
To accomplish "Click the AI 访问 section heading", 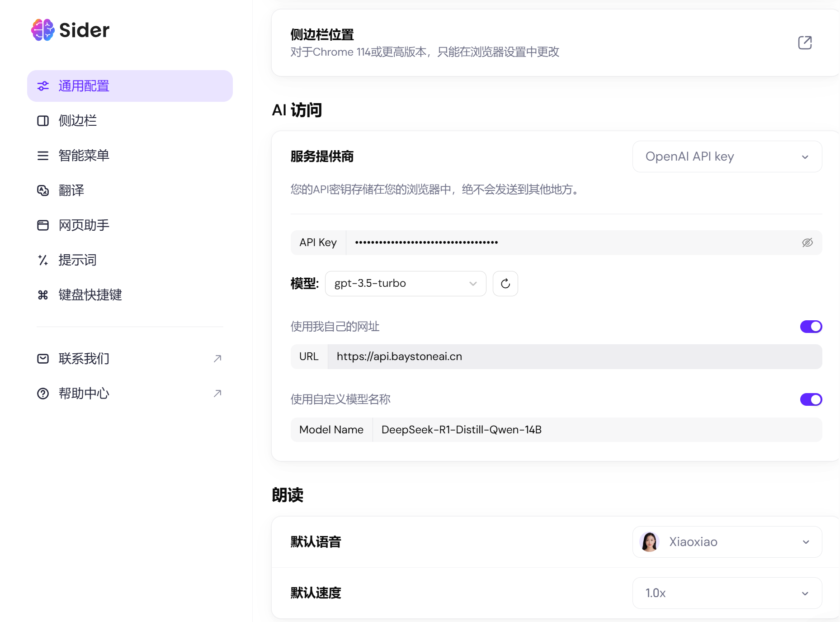I will (297, 110).
